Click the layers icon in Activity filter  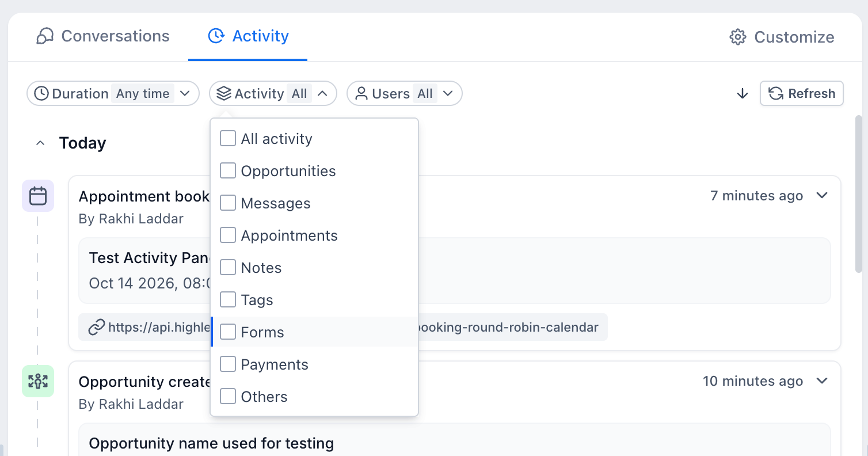[224, 93]
